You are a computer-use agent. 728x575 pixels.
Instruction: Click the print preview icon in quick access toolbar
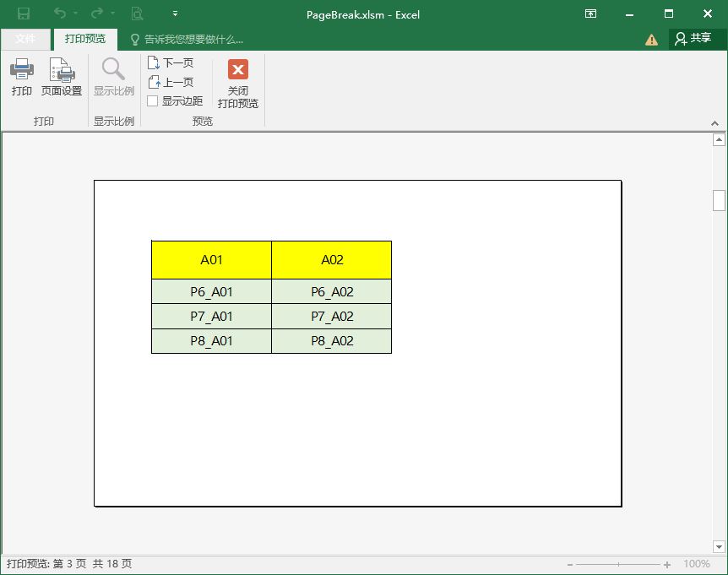pos(136,13)
